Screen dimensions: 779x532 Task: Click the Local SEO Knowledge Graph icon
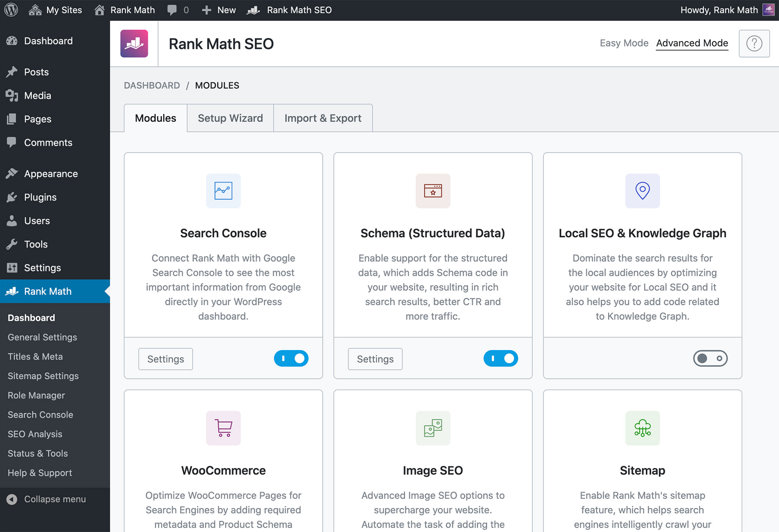[x=642, y=190]
